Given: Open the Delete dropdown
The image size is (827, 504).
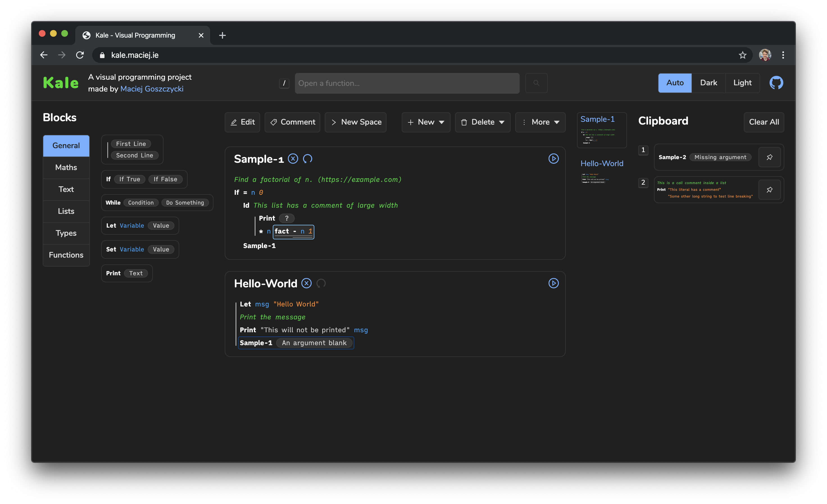Looking at the screenshot, I should tap(482, 122).
